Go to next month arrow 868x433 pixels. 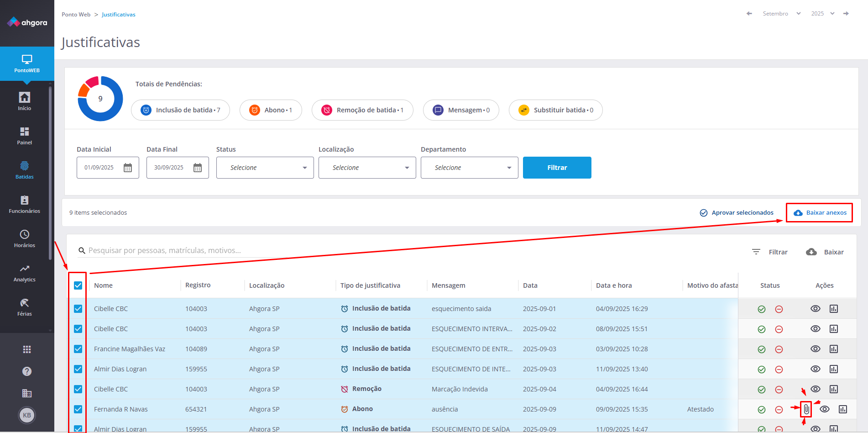coord(846,14)
